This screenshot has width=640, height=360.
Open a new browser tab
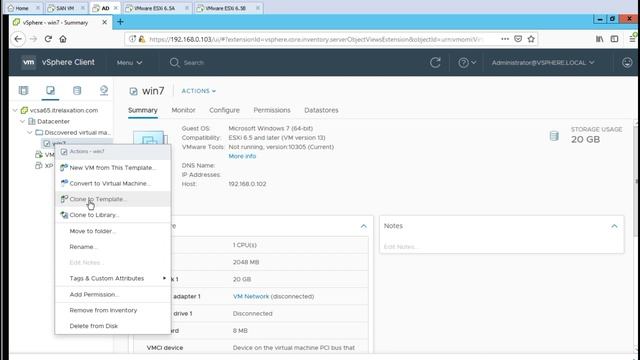pos(120,22)
